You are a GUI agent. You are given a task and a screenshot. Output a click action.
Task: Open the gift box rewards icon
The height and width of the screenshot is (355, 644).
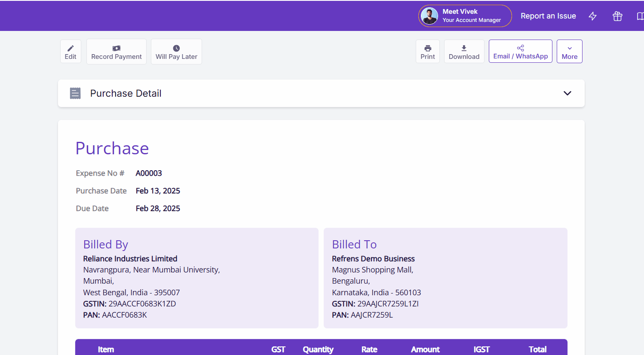tap(617, 16)
